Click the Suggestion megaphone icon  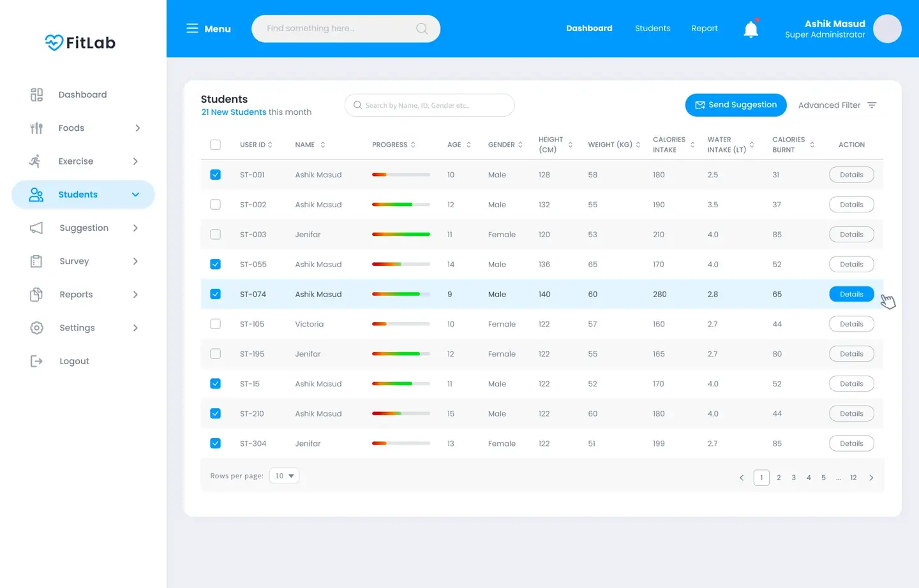coord(36,228)
